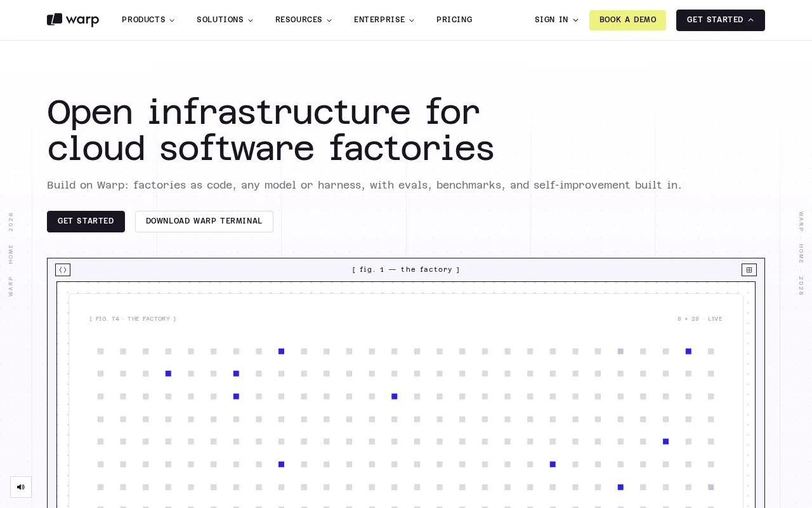Go to the Pricing page
This screenshot has height=508, width=812.
tap(454, 20)
